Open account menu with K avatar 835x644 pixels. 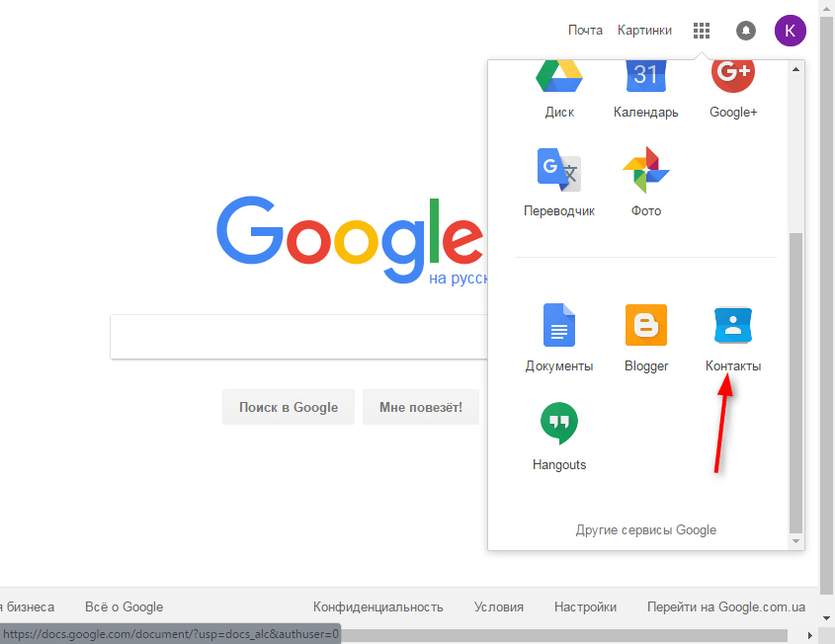(790, 31)
